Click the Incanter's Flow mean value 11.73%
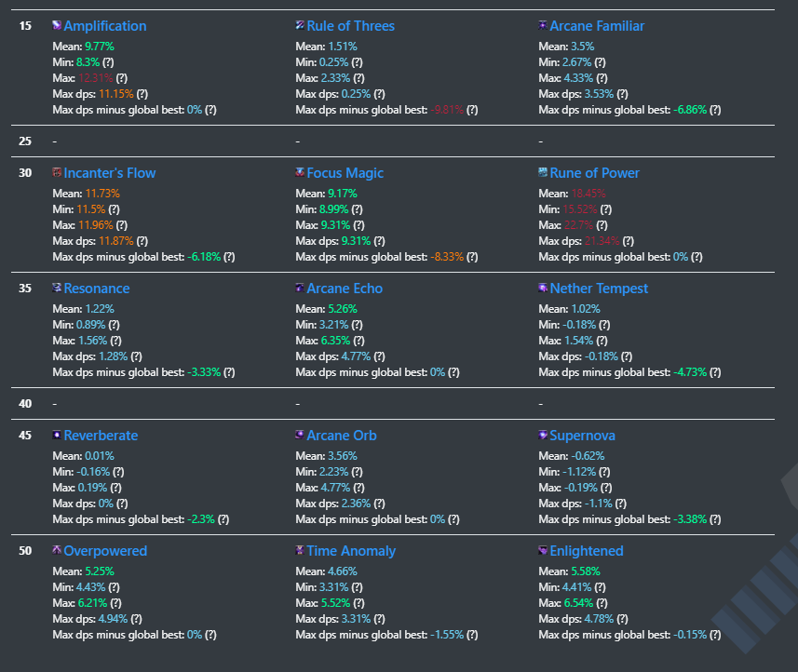 tap(102, 194)
